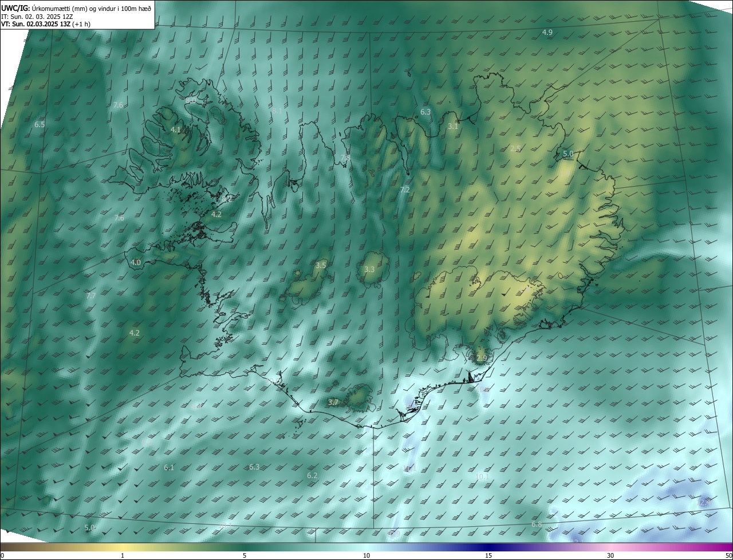733x560 pixels.
Task: Click the colour scale tick label 1
Action: [123, 555]
